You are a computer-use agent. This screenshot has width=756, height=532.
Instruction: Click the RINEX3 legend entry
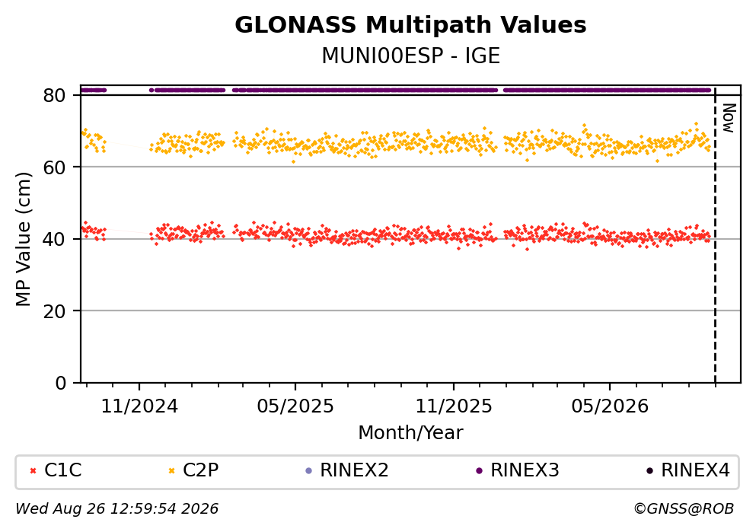pyautogui.click(x=518, y=470)
